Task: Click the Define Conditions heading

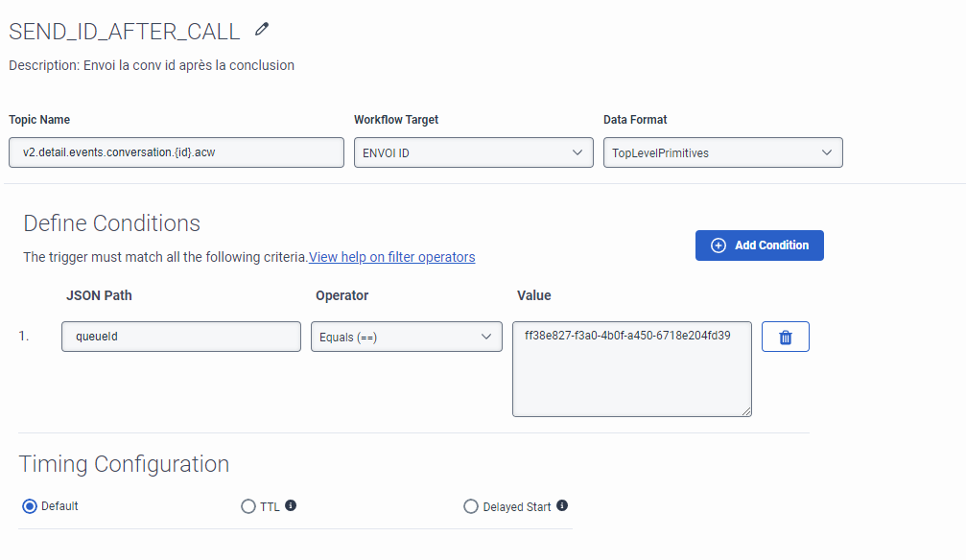Action: pyautogui.click(x=111, y=223)
